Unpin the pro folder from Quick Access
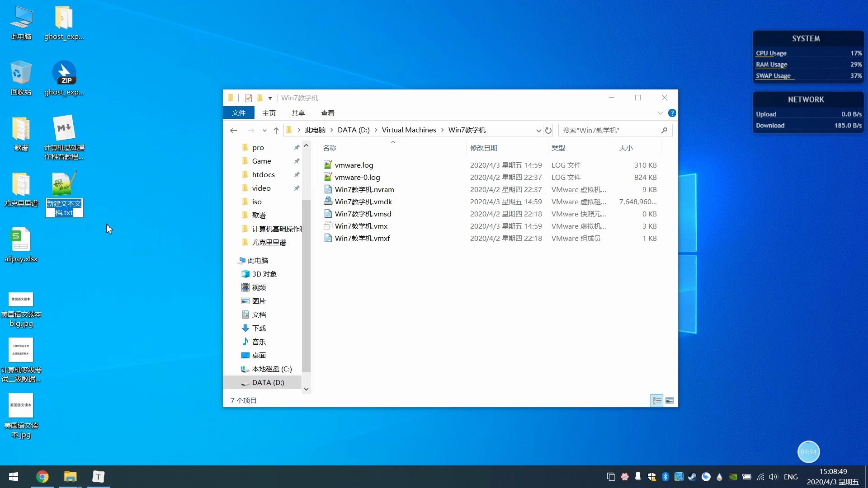The height and width of the screenshot is (488, 868). tap(297, 148)
